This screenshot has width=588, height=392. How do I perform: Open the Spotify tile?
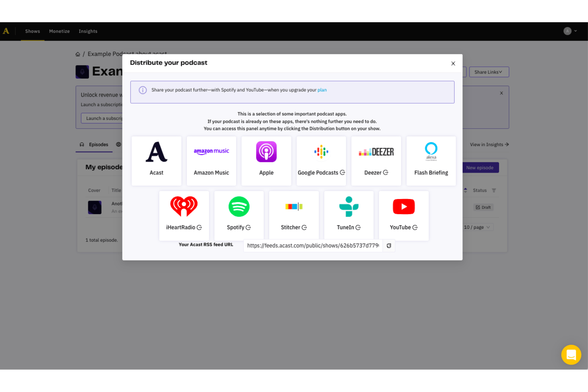click(239, 216)
